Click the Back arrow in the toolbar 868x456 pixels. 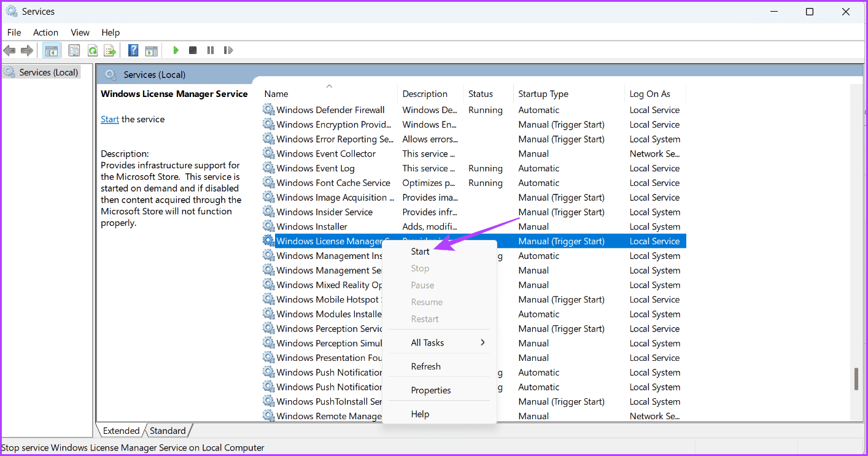[9, 50]
